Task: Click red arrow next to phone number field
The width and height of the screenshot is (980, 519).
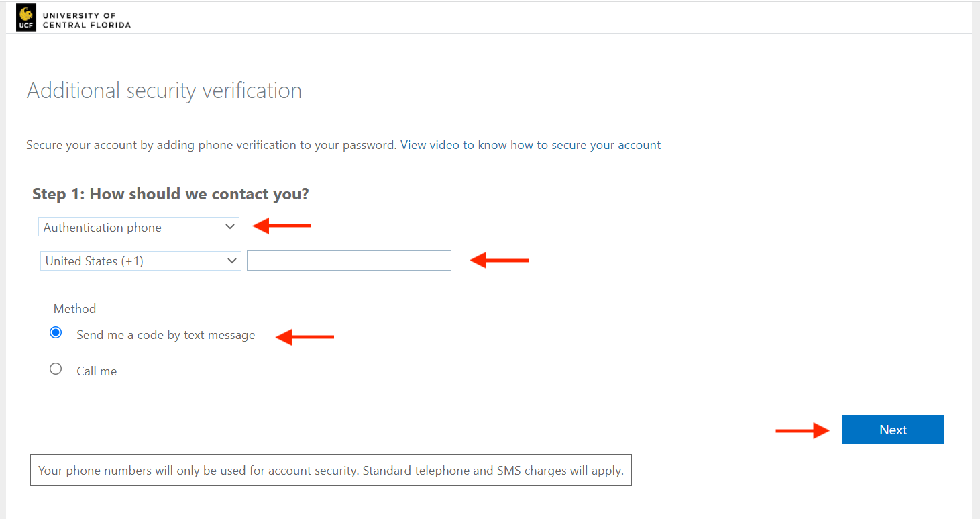Action: [499, 261]
